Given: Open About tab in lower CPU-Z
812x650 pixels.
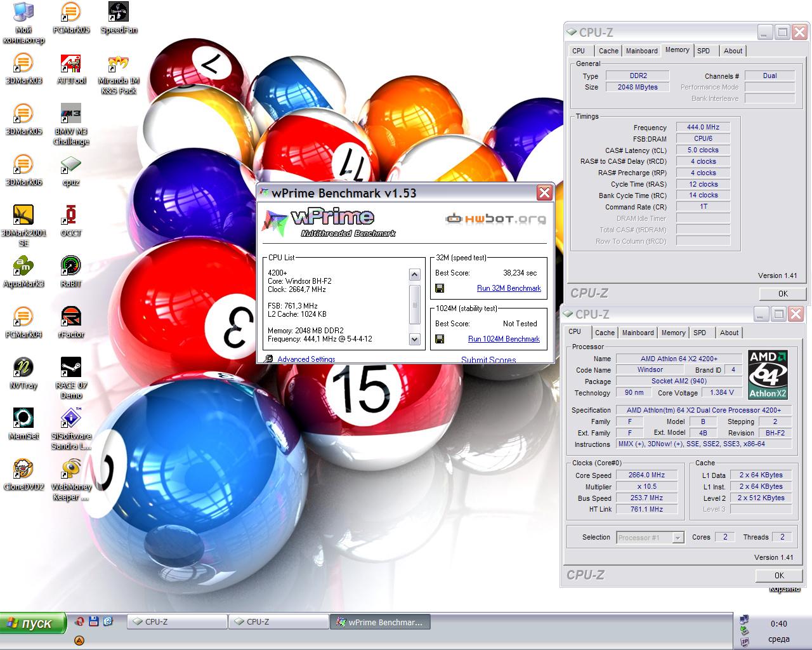Looking at the screenshot, I should click(729, 333).
